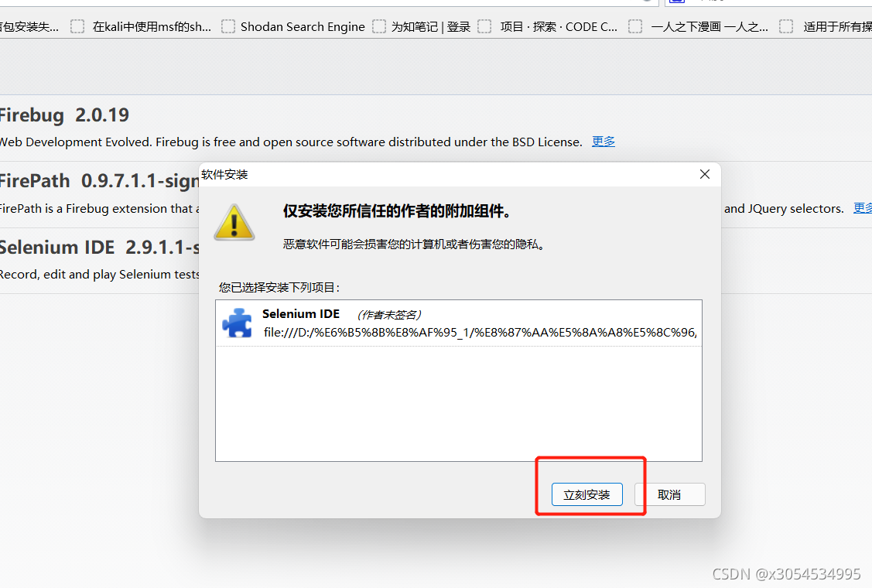Click the favicon box before 项目 · 探索 bookmark
Viewport: 872px width, 588px height.
484,26
